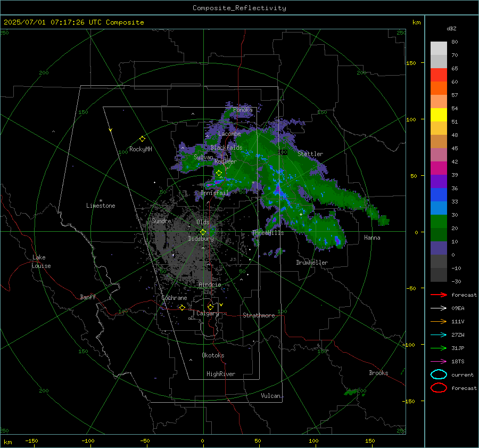Click the white 09EA arrow icon

click(439, 308)
